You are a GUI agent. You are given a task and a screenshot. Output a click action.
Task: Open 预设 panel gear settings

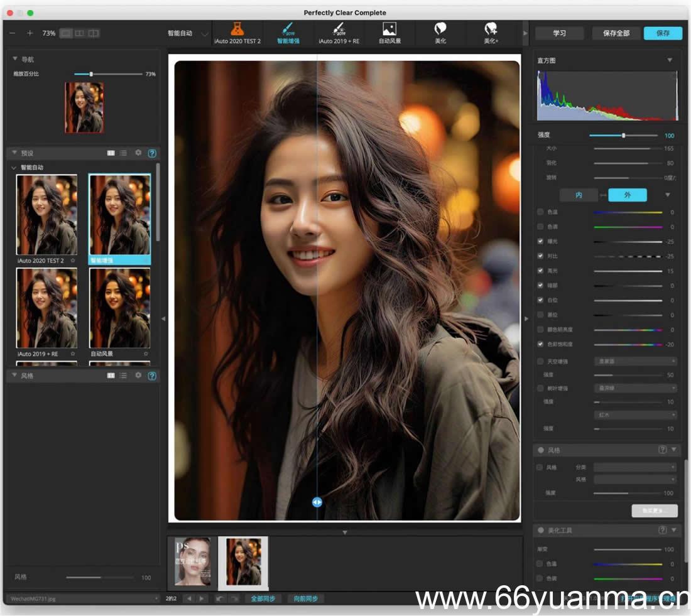click(x=138, y=153)
